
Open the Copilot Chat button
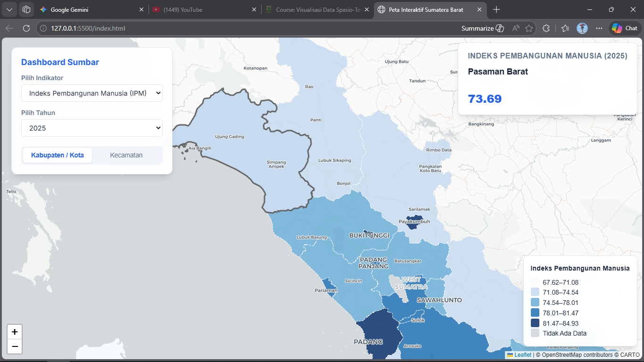625,28
